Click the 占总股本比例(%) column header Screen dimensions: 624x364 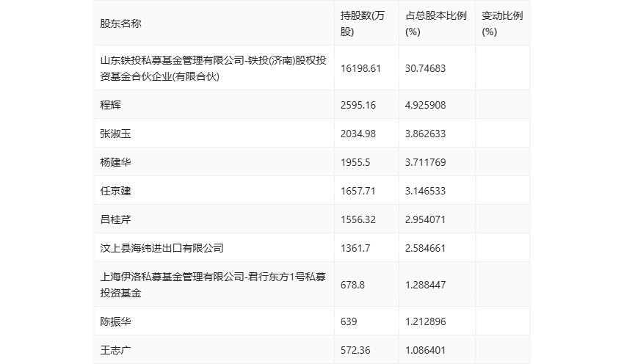[x=436, y=24]
